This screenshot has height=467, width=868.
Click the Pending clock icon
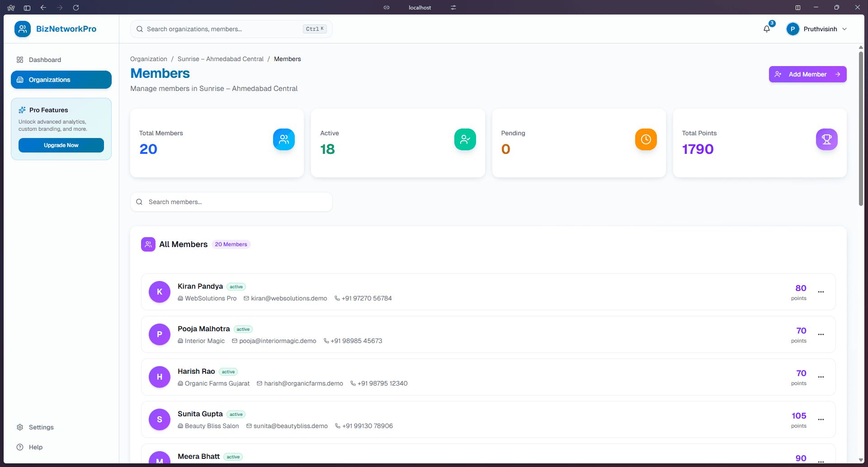coord(646,139)
